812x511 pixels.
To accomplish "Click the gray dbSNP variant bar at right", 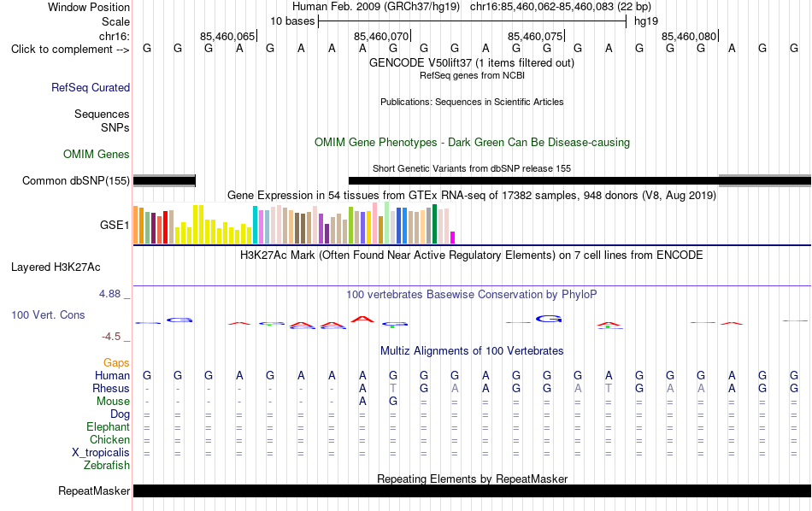I will coord(765,180).
